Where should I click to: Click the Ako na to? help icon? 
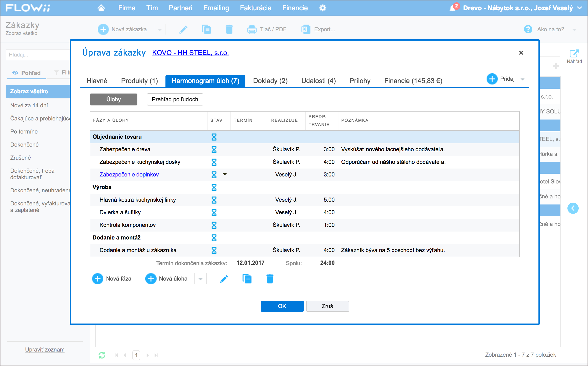tap(528, 30)
